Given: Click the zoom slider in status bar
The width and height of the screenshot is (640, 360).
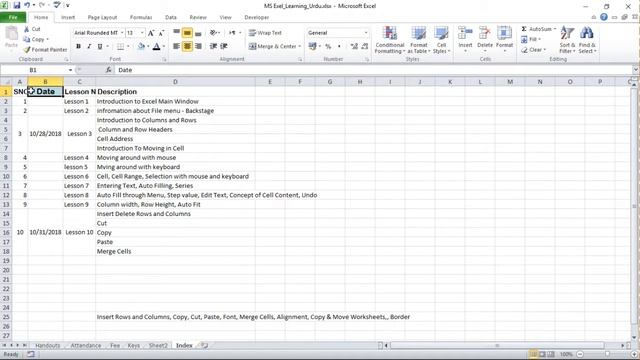Looking at the screenshot, I should point(607,354).
